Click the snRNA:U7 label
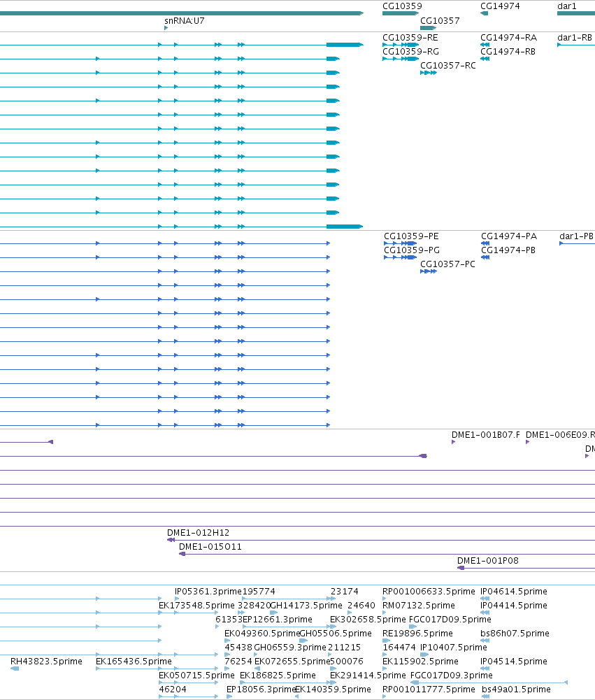Screen dimensions: 595x700 [x=185, y=21]
